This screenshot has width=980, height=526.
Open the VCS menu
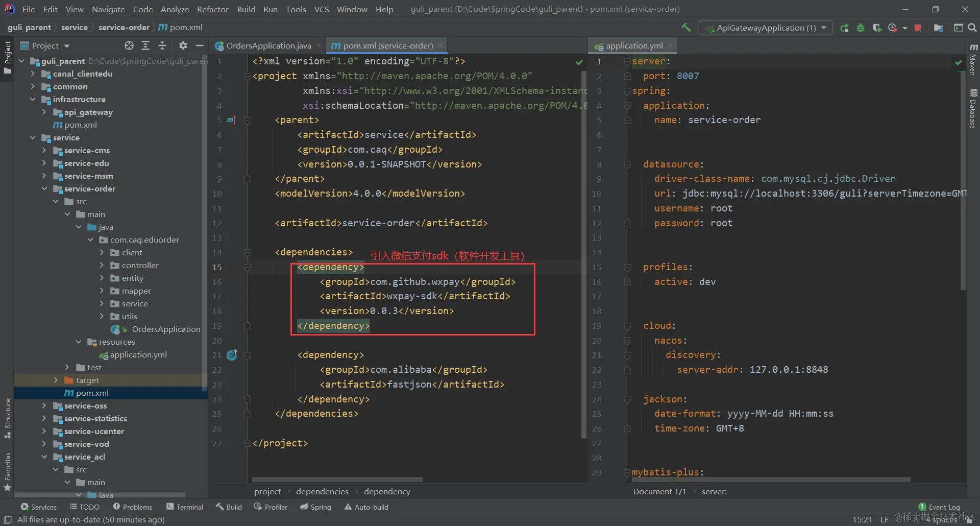click(x=322, y=9)
